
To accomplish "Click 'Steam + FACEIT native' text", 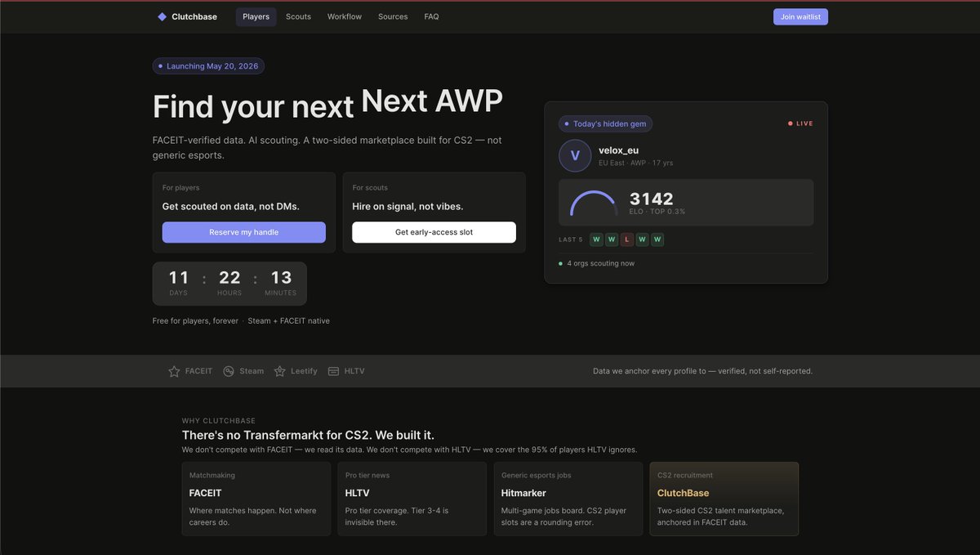I will pos(288,321).
